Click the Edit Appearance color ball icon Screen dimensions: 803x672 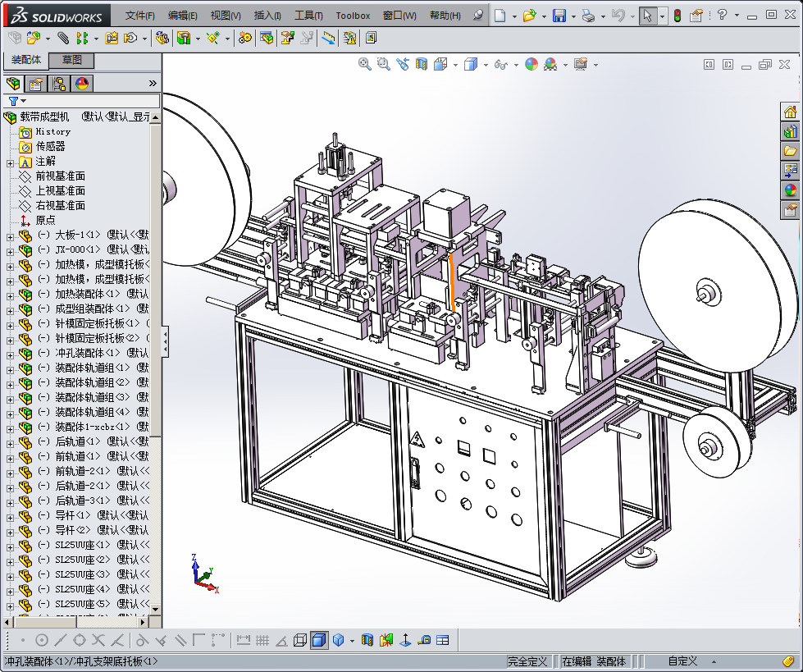(x=532, y=64)
